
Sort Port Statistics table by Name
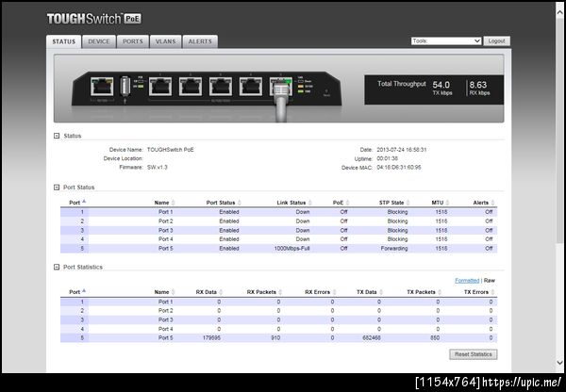click(164, 292)
